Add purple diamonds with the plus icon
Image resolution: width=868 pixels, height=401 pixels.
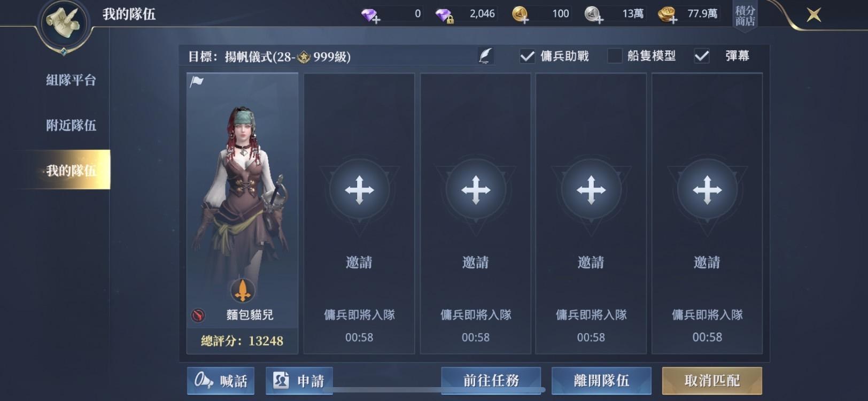[x=370, y=15]
